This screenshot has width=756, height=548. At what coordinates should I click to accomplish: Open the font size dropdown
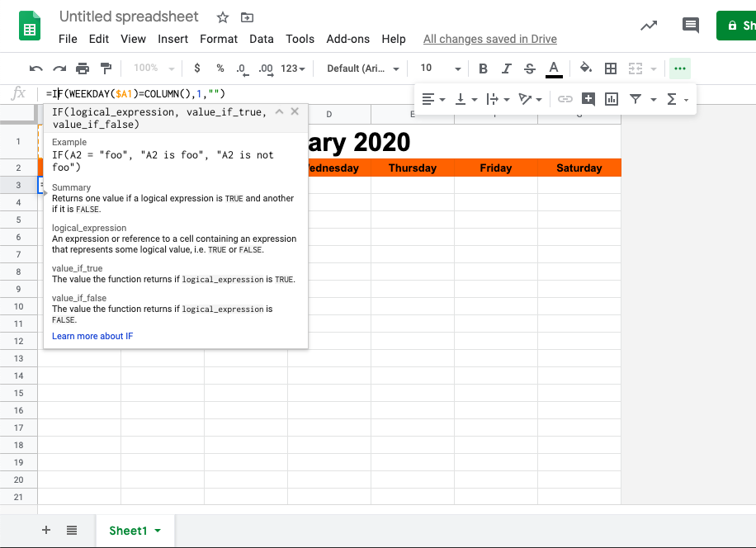pos(441,68)
